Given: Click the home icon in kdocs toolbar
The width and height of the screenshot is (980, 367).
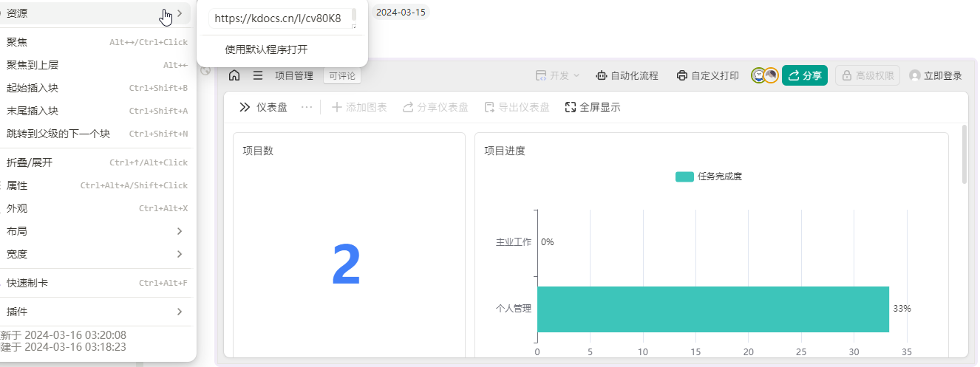Looking at the screenshot, I should [234, 75].
